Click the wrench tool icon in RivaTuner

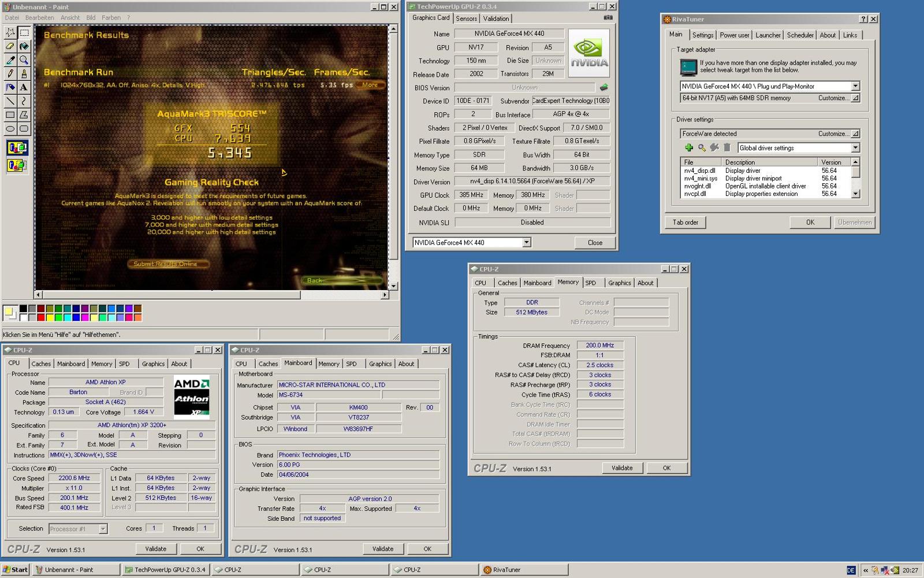714,148
